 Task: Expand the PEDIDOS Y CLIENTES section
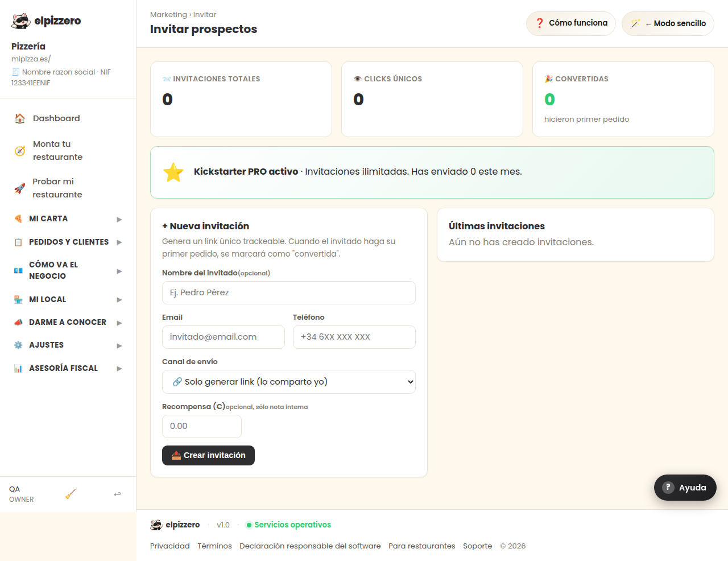click(68, 242)
